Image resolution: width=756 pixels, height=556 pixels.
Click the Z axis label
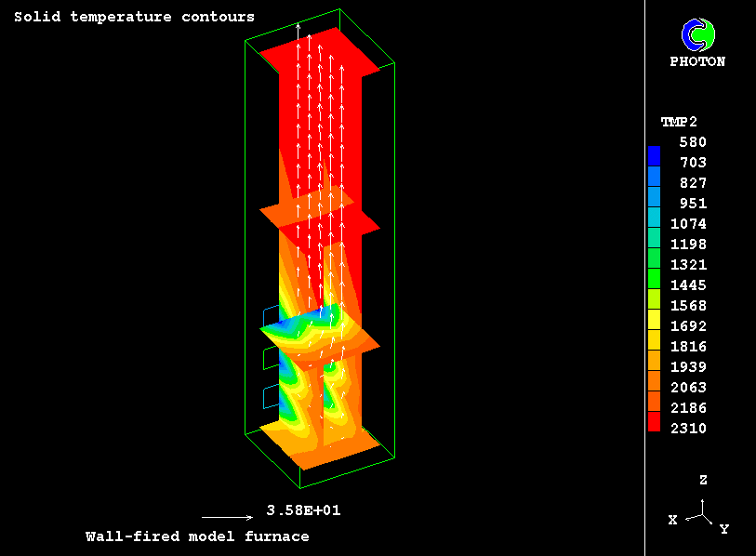pos(704,481)
